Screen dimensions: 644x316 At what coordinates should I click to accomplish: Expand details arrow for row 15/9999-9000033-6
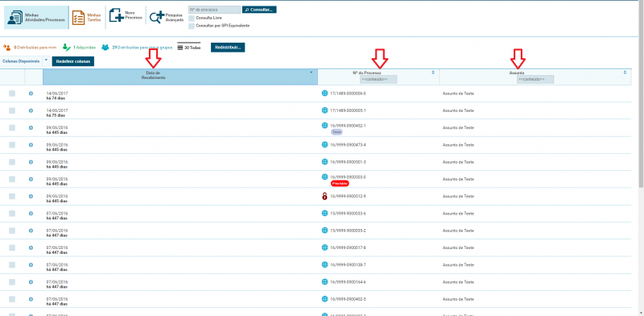pyautogui.click(x=31, y=214)
